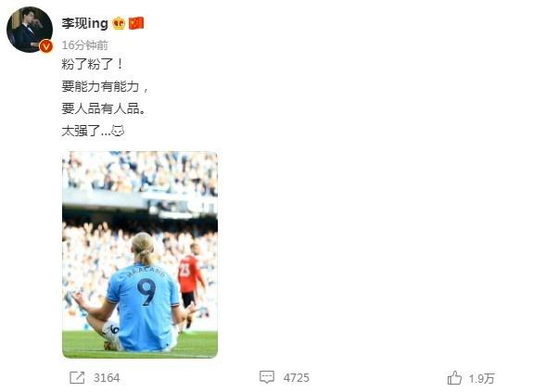Click the number 9 on the blue jersey
Viewport: 533px width, 392px height.
[x=146, y=292]
